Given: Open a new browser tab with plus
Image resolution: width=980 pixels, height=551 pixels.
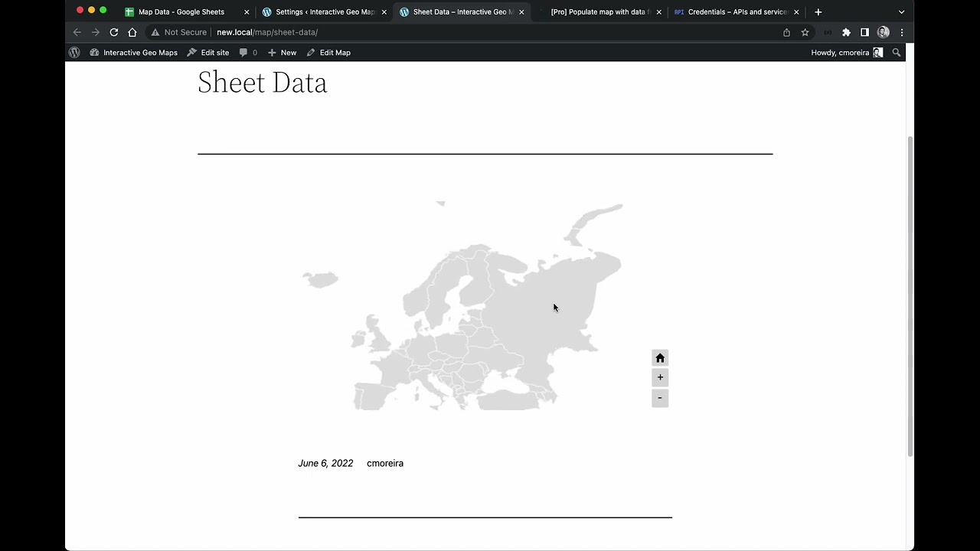Looking at the screenshot, I should 818,12.
